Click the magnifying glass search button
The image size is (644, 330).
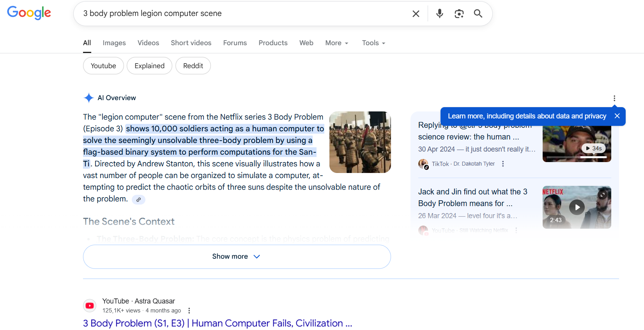tap(478, 14)
